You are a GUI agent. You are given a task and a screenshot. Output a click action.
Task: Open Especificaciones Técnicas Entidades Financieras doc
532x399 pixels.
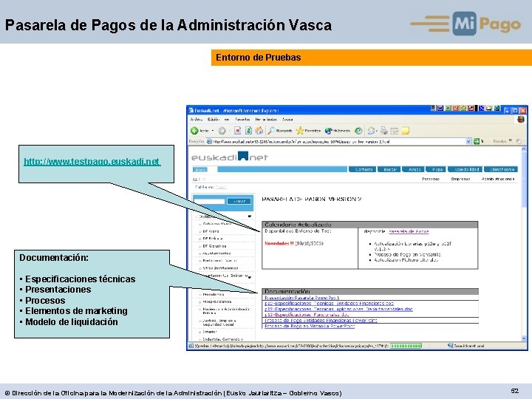tap(329, 304)
